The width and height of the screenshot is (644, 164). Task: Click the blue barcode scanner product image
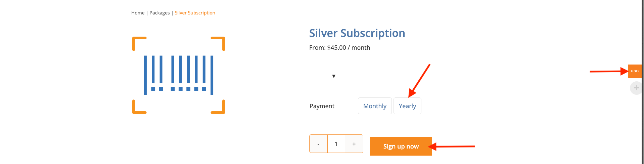(179, 75)
